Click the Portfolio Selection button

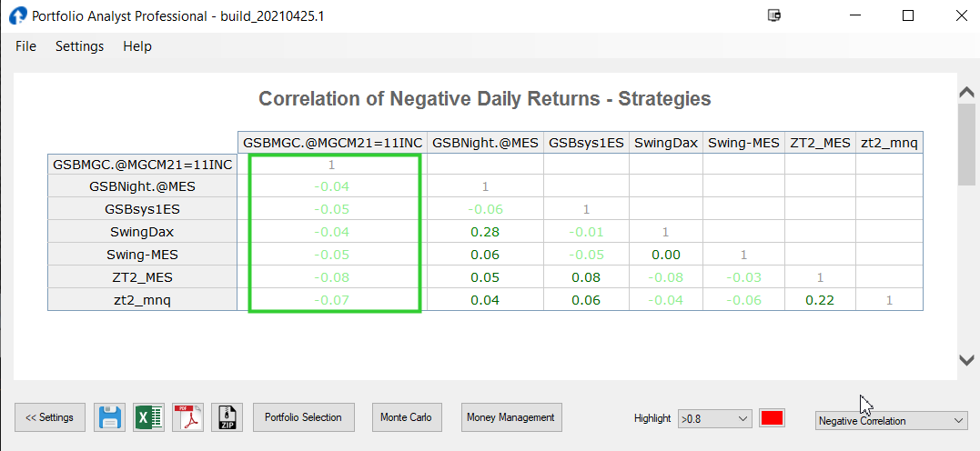303,417
